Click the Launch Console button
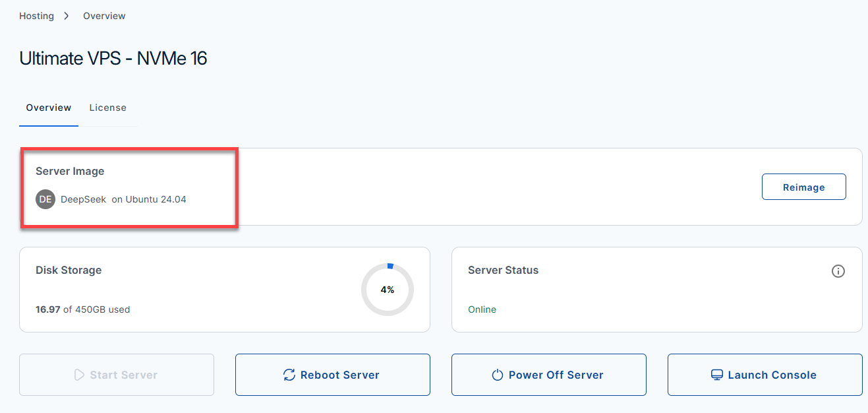This screenshot has width=868, height=413. 765,375
